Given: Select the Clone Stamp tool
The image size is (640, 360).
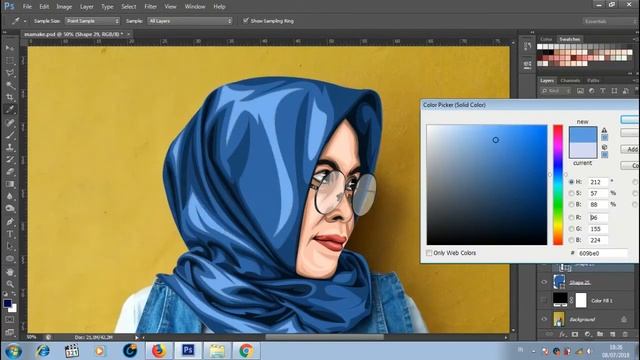Looking at the screenshot, I should pyautogui.click(x=9, y=147).
